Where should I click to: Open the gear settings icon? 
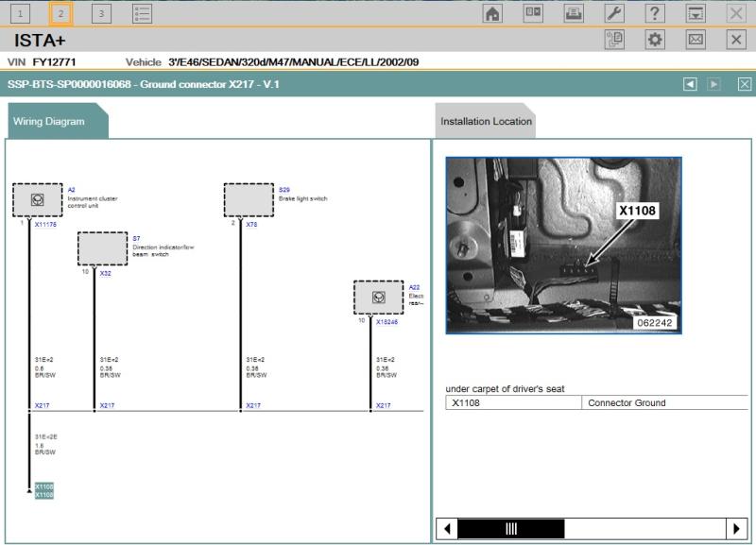click(655, 40)
